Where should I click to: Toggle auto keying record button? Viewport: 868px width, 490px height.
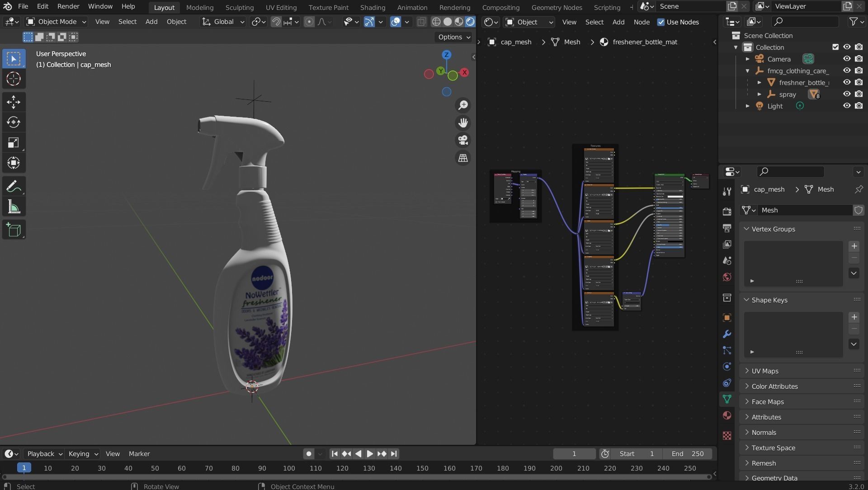tap(309, 454)
